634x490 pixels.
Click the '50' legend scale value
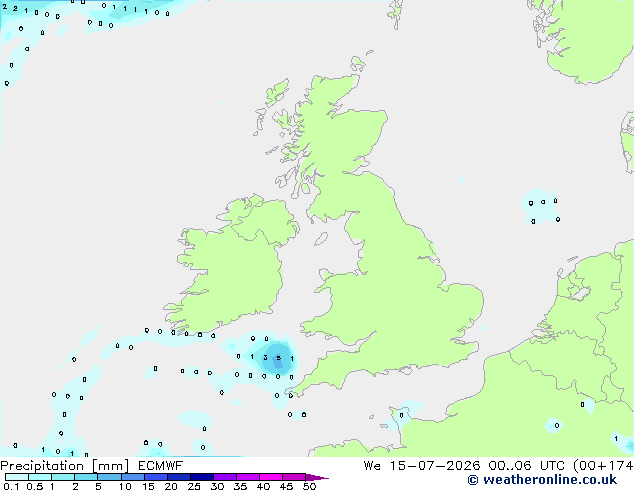[309, 486]
